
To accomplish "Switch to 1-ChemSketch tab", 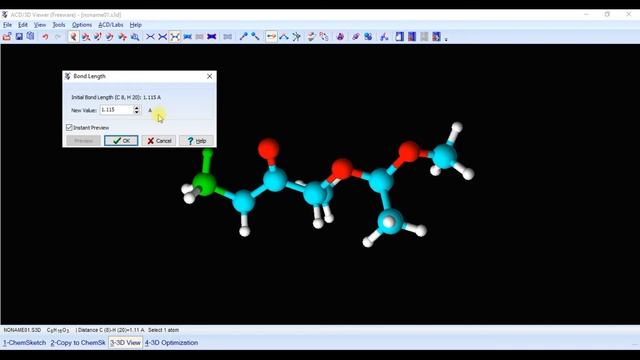I will [x=24, y=343].
